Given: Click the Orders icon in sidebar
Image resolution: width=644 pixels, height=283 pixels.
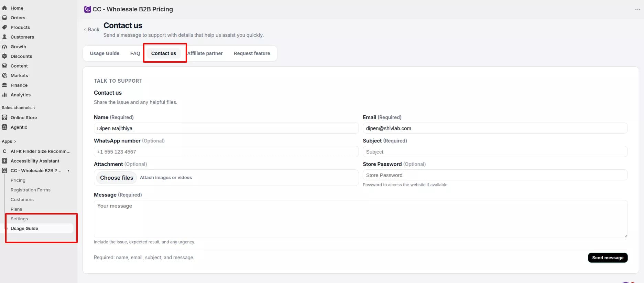Looking at the screenshot, I should pos(4,18).
